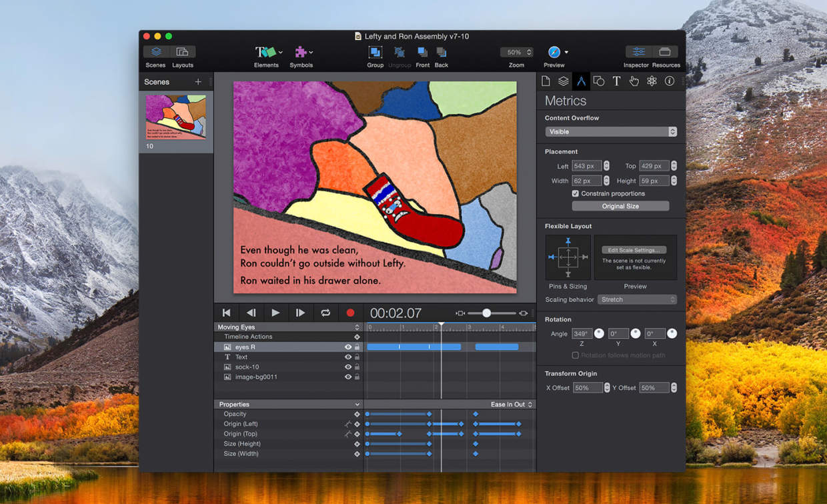Open the Content Overflow dropdown
The image size is (827, 504).
610,132
